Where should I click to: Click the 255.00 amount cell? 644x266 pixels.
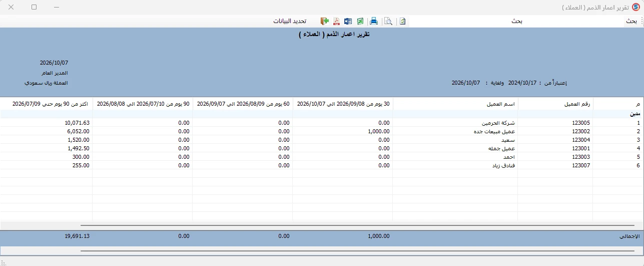point(81,165)
